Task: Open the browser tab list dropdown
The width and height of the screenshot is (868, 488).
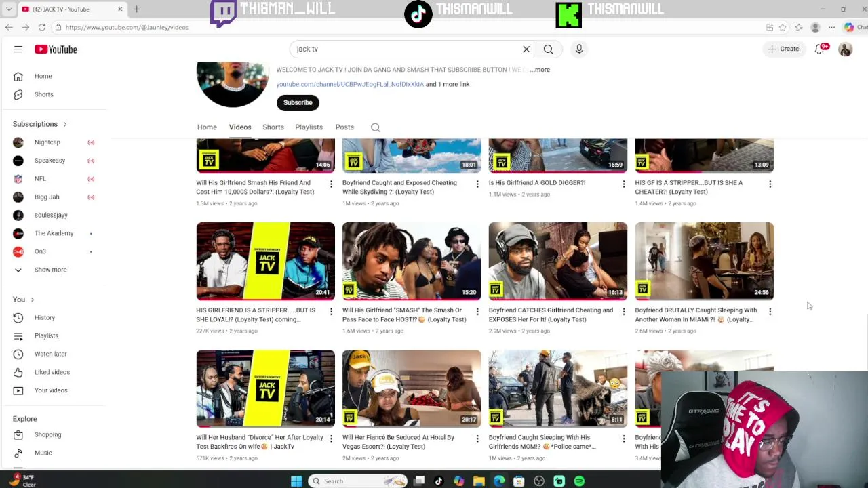Action: pyautogui.click(x=9, y=9)
